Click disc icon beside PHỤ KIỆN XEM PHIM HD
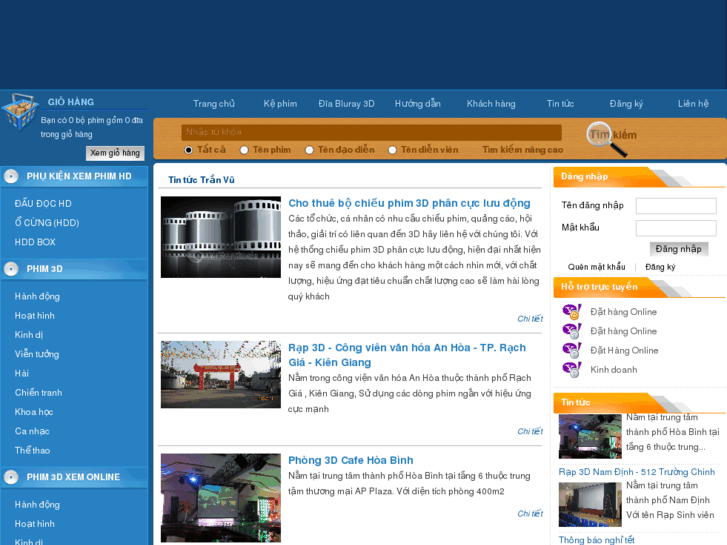 coord(11,176)
